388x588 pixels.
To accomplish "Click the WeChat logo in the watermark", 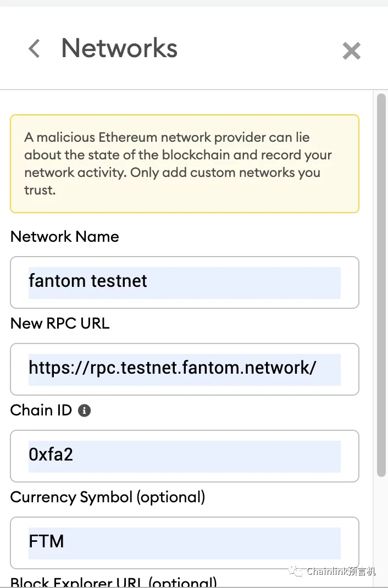I will coord(297,572).
